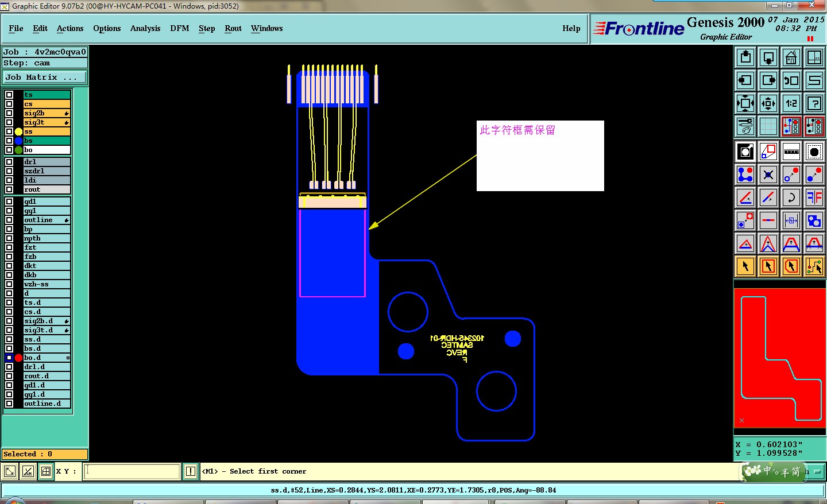This screenshot has height=504, width=827.
Task: Click the overlapping blue shapes icon
Action: click(x=814, y=220)
